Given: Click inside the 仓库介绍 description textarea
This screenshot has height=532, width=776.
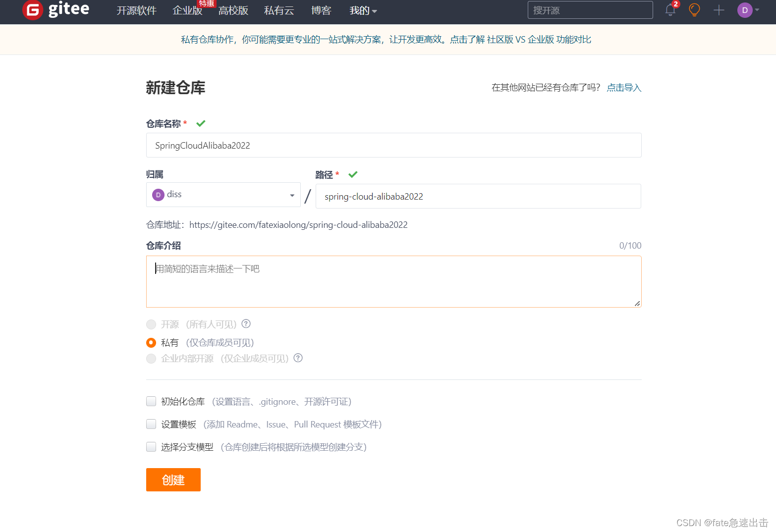Looking at the screenshot, I should pos(393,281).
